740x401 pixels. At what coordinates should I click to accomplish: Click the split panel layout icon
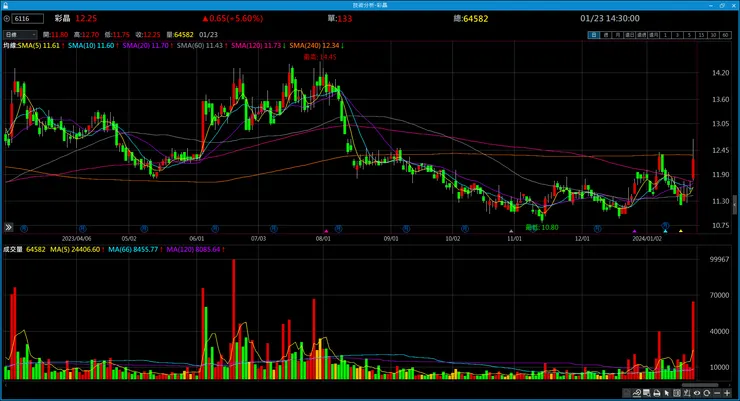tap(677, 393)
